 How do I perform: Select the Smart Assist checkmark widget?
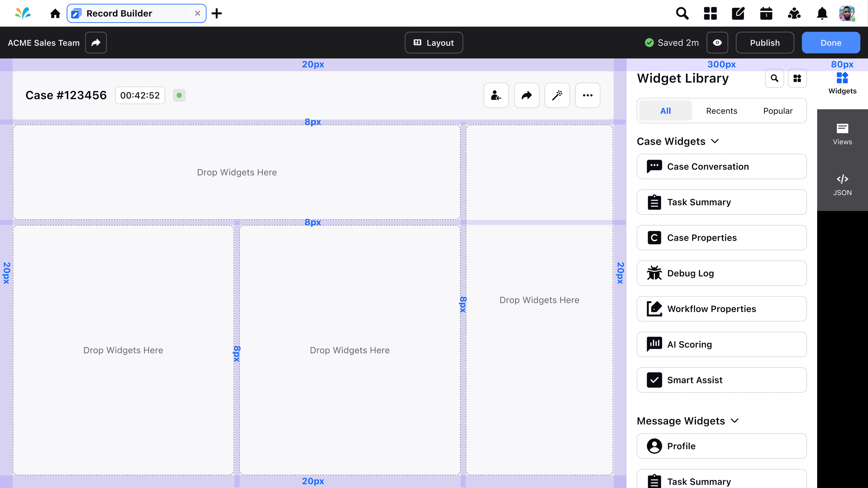pyautogui.click(x=722, y=380)
